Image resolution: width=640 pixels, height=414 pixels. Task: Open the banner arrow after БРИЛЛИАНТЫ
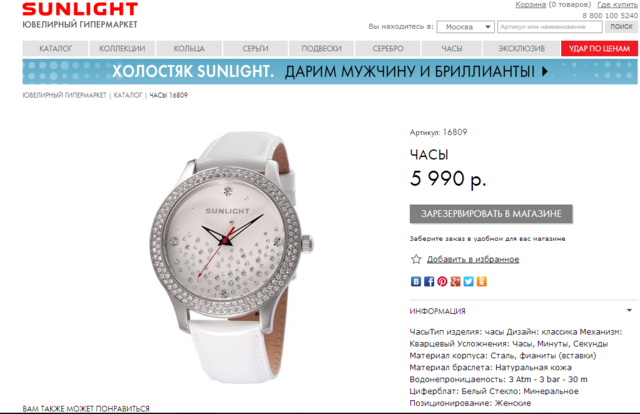pyautogui.click(x=544, y=71)
